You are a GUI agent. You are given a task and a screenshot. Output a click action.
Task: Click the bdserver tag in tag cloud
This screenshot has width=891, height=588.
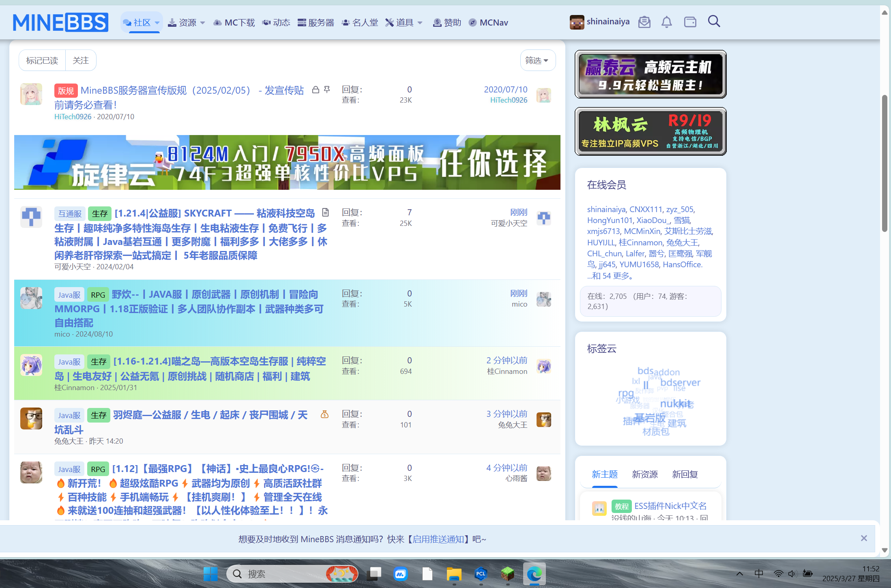point(680,382)
